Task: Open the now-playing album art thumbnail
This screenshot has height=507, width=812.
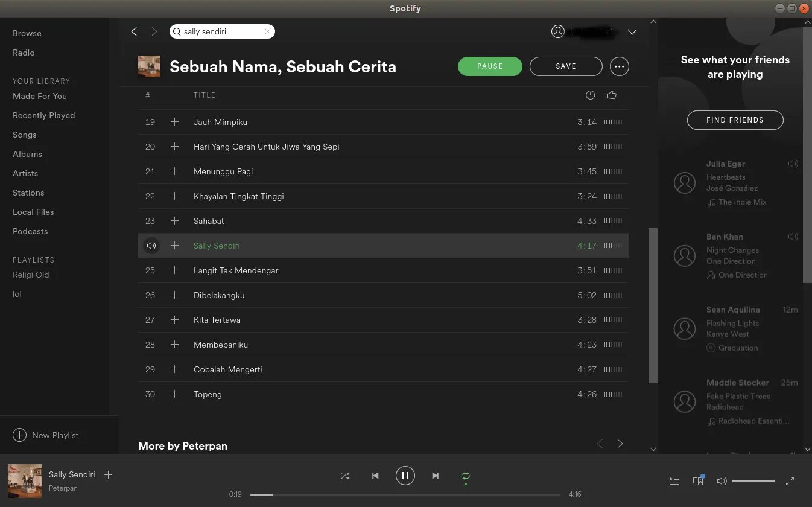Action: [25, 481]
